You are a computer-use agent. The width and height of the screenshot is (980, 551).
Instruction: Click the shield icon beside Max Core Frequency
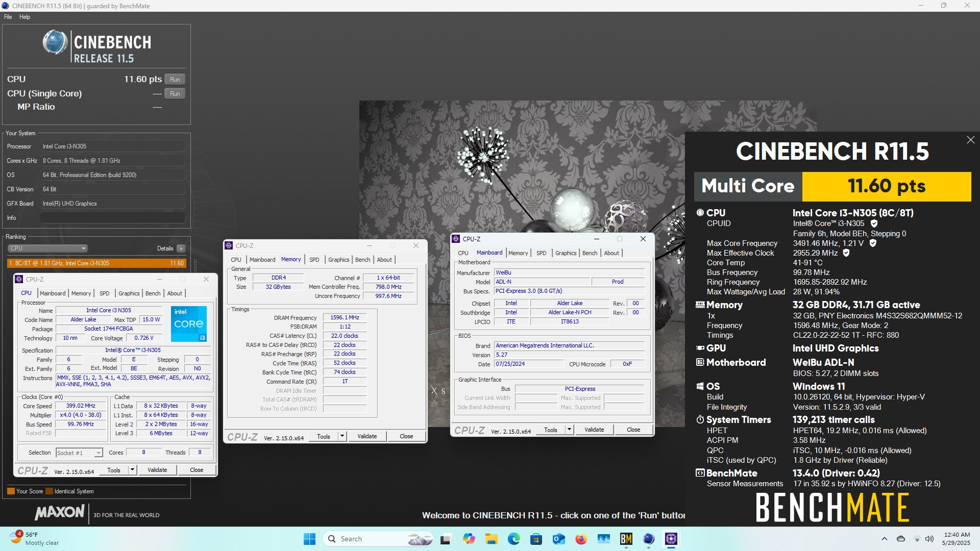click(873, 243)
